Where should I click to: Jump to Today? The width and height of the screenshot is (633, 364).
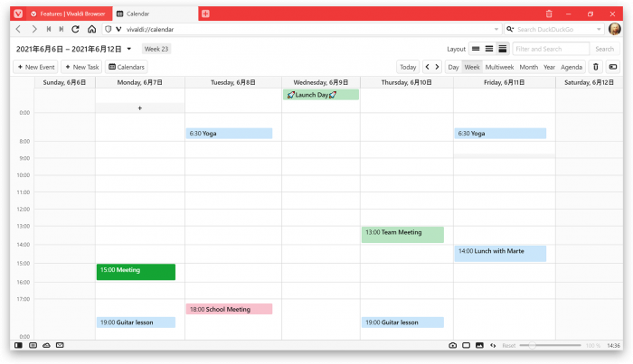tap(408, 67)
